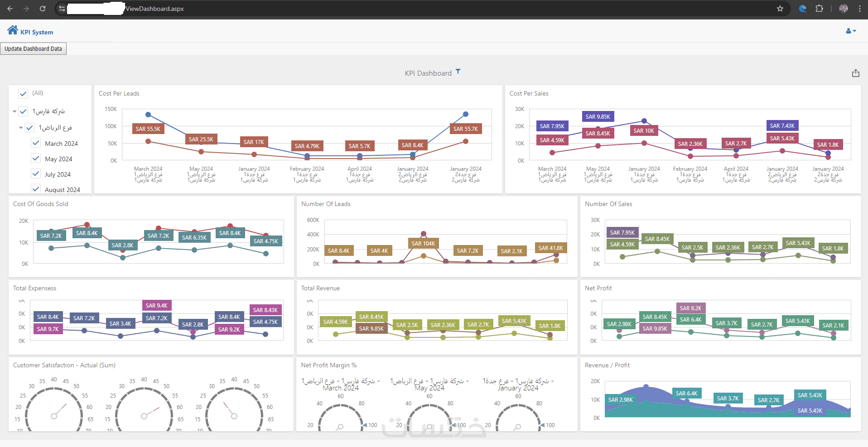The height and width of the screenshot is (447, 868).
Task: Click the SAR 10K label in Cost Per Sales
Action: (644, 130)
